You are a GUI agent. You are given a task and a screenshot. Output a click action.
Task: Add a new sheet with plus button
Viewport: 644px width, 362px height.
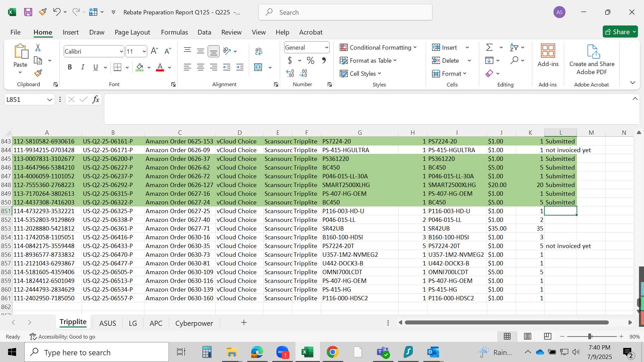click(x=244, y=322)
